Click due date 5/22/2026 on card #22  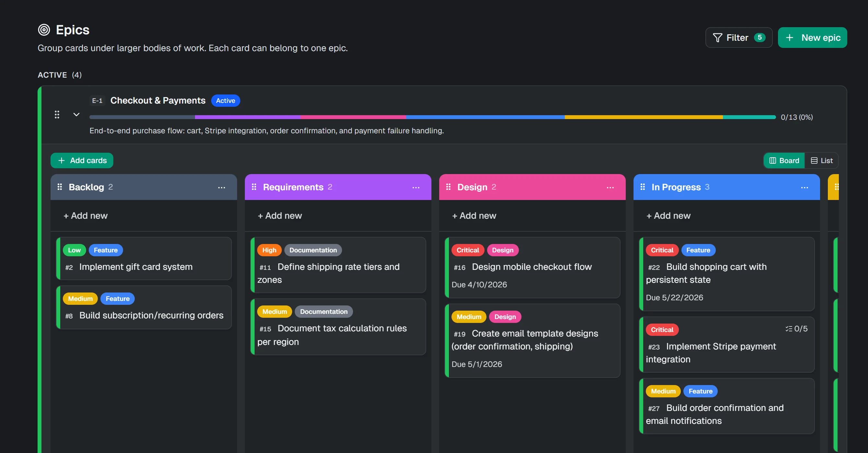[675, 298]
